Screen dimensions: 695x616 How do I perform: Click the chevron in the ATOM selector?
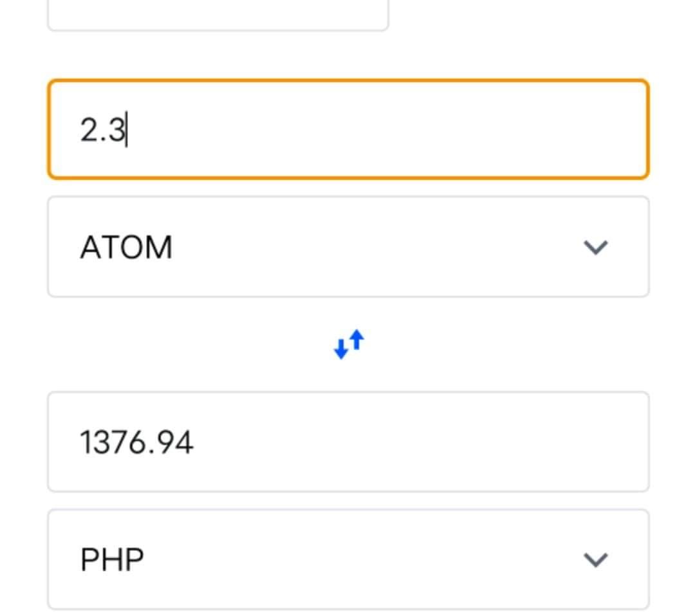[x=595, y=248]
